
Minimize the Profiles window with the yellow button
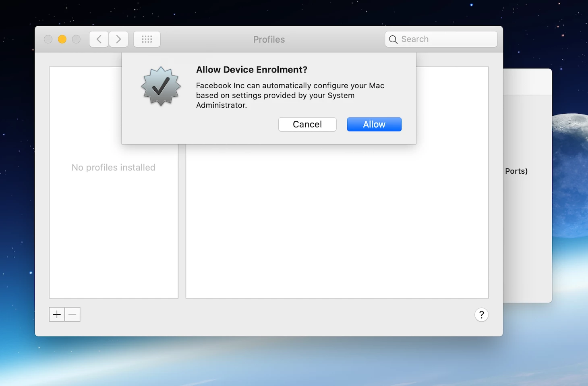pyautogui.click(x=62, y=39)
